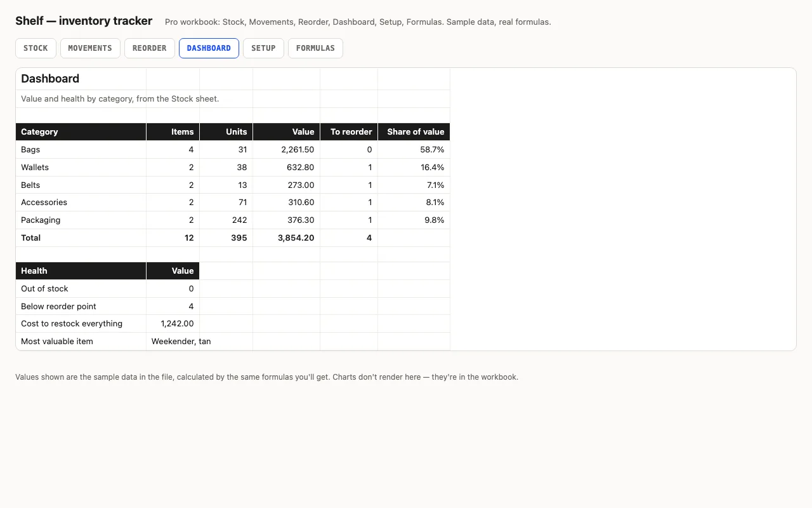Select the Bags category cell
Viewport: 812px width, 508px height.
pyautogui.click(x=81, y=150)
